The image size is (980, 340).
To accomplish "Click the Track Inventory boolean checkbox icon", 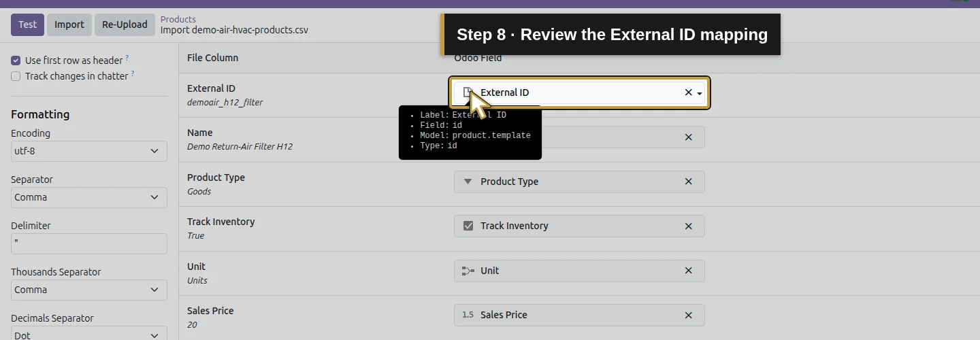I will pos(468,226).
